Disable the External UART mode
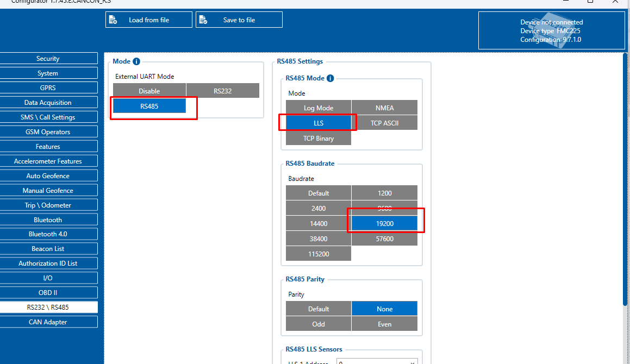The height and width of the screenshot is (364, 630). point(149,91)
